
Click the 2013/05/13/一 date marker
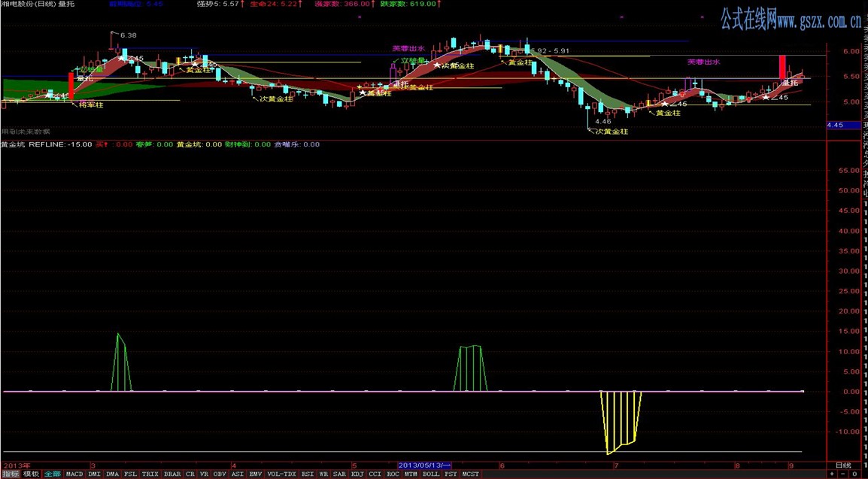(425, 465)
